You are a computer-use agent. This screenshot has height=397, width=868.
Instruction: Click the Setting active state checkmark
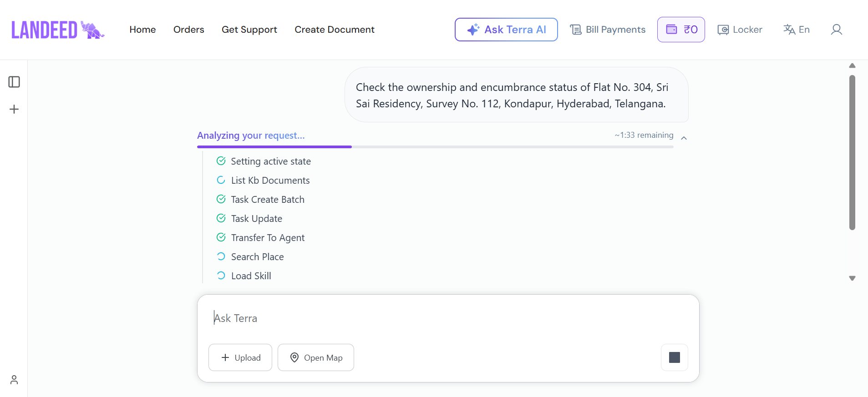click(x=221, y=161)
